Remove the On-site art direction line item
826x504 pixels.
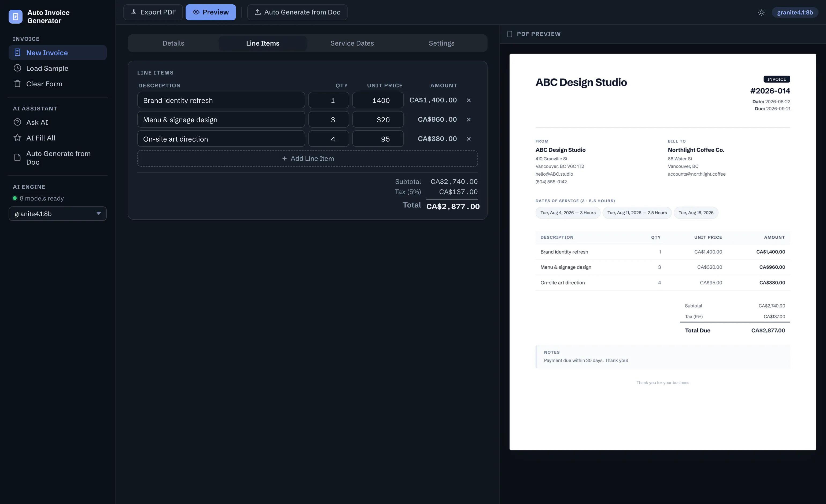tap(469, 139)
